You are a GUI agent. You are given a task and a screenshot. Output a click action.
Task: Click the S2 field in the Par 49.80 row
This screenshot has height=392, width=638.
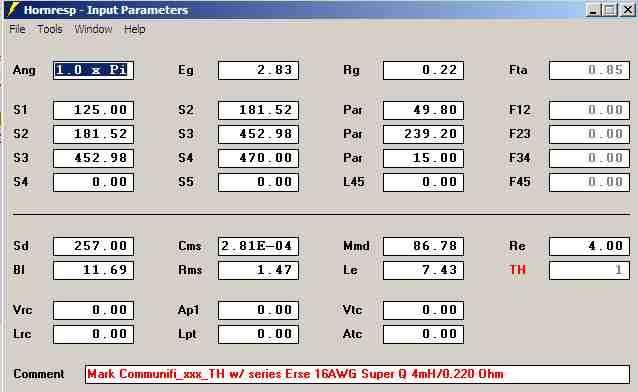pyautogui.click(x=258, y=110)
